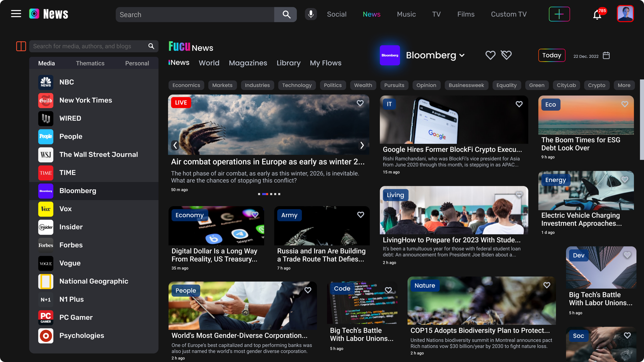The image size is (644, 362).
Task: Toggle heart on Russia and Iran article
Action: [360, 215]
